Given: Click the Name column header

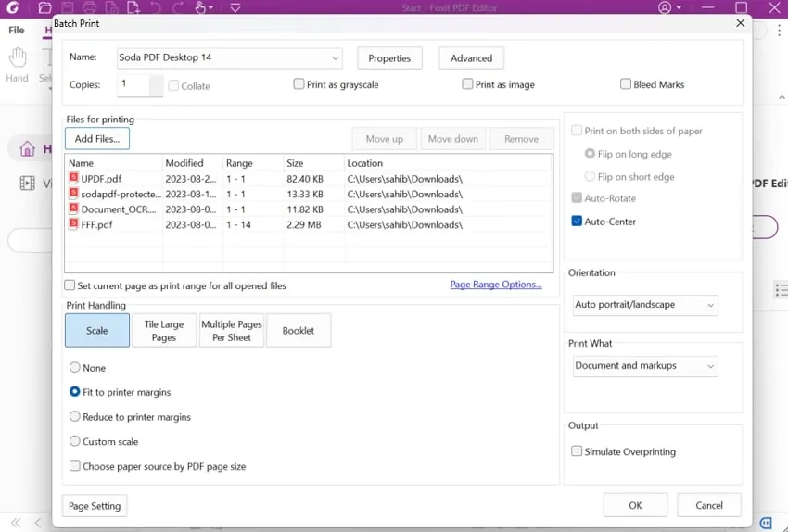Looking at the screenshot, I should [x=114, y=163].
